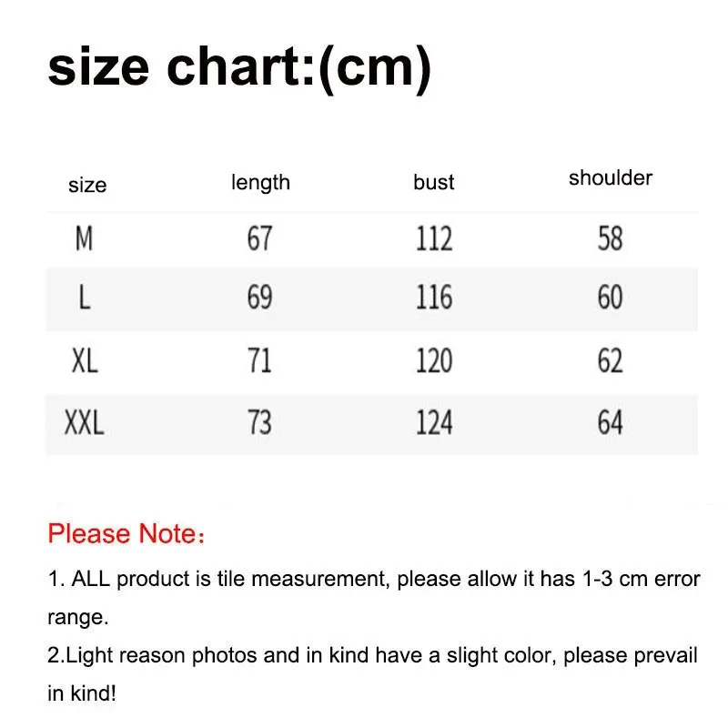Viewport: 728px width, 728px height.
Task: Select the length value 73
Action: coord(259,422)
